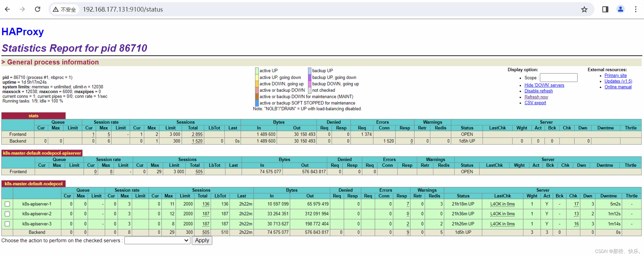The height and width of the screenshot is (256, 644).
Task: Open the Primary site link
Action: [x=615, y=75]
